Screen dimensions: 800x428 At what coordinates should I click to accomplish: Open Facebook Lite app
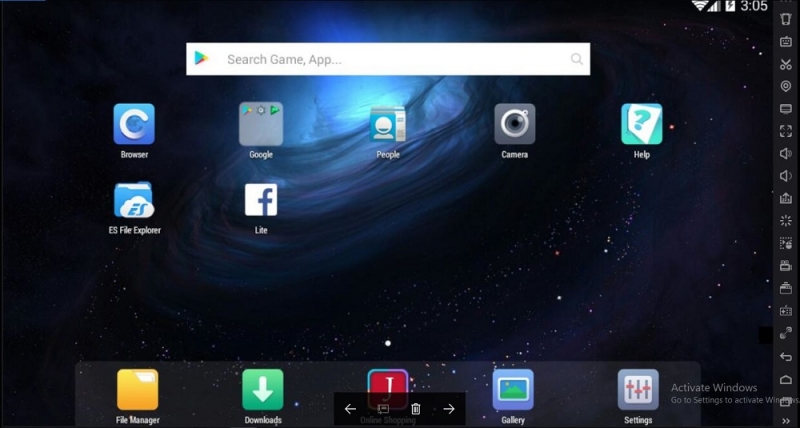[261, 200]
